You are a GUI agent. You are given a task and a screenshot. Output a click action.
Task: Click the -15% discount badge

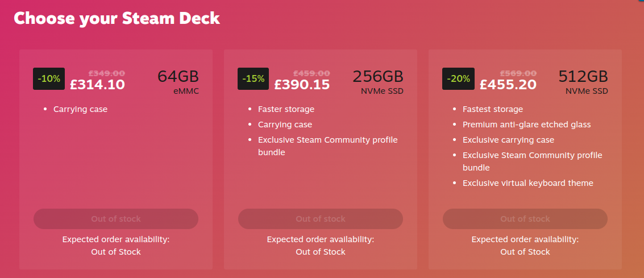[253, 79]
